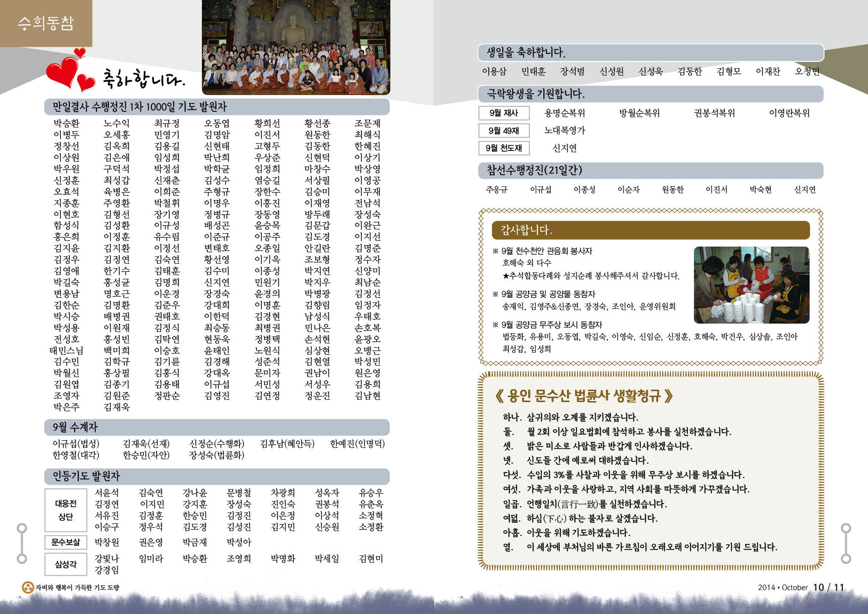Click 이순자 under 참선수행정진

628,190
